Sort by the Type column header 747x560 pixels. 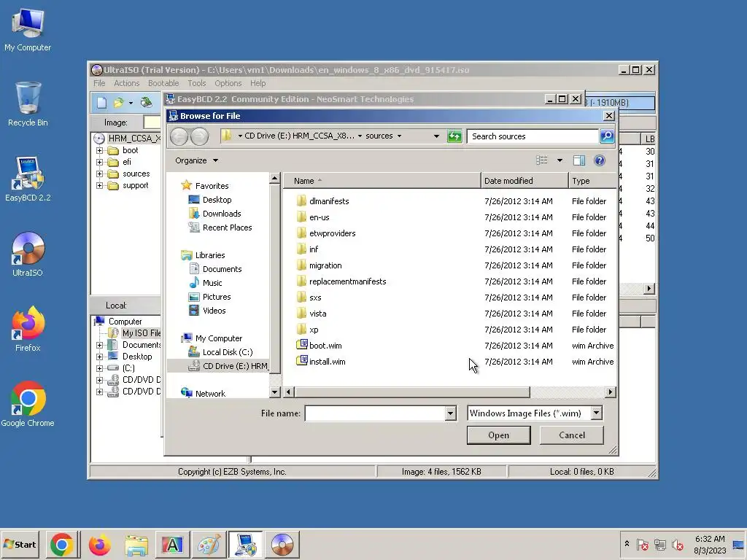592,181
